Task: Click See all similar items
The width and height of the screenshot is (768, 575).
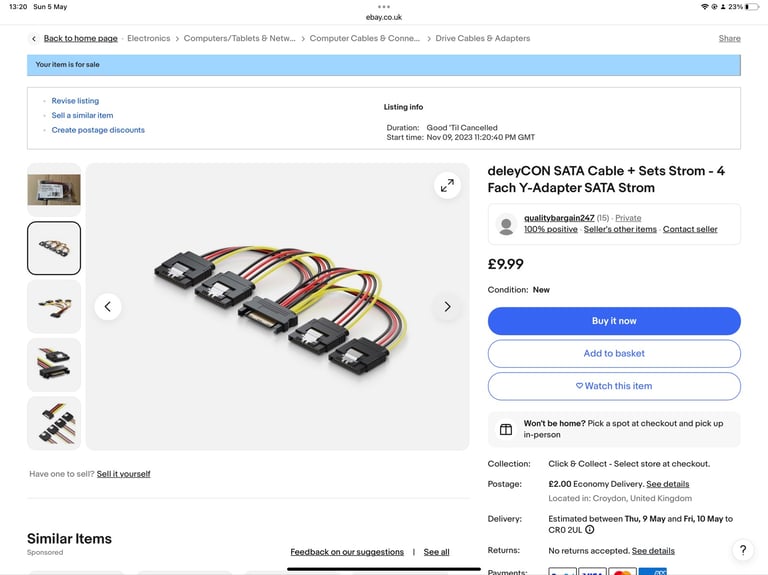Action: (x=436, y=552)
